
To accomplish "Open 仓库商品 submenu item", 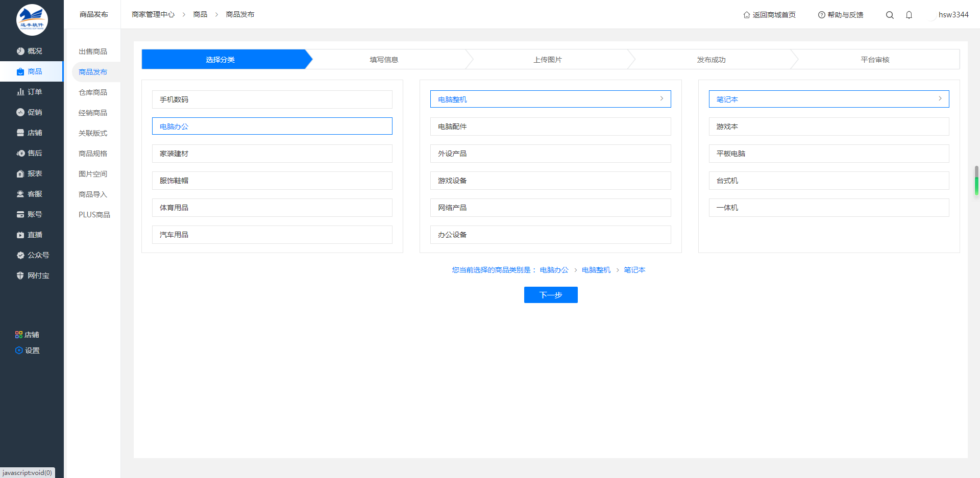I will (93, 92).
